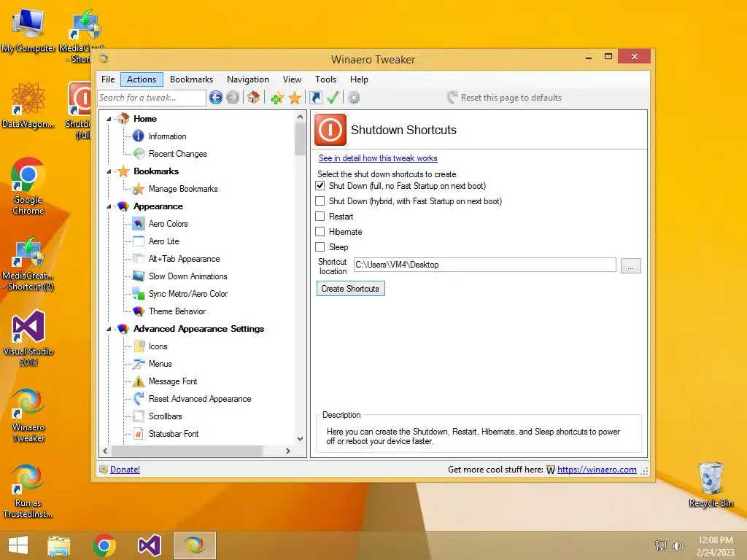This screenshot has height=560, width=747.
Task: Select the Winaero Tweaker desktop shortcut
Action: 28,415
